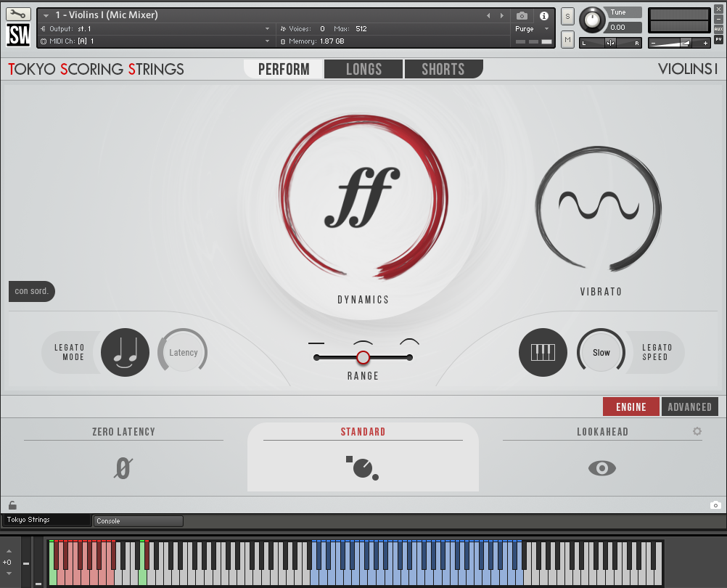Click the Tune value 0.00 field
The width and height of the screenshot is (727, 588).
click(624, 28)
